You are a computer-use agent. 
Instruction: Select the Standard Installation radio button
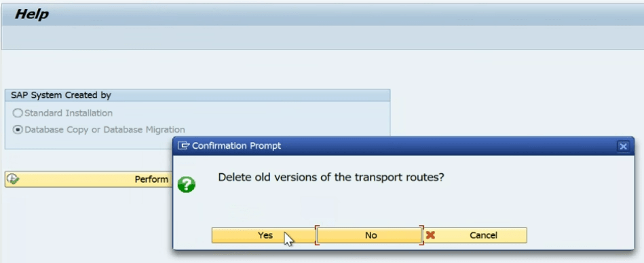[18, 113]
